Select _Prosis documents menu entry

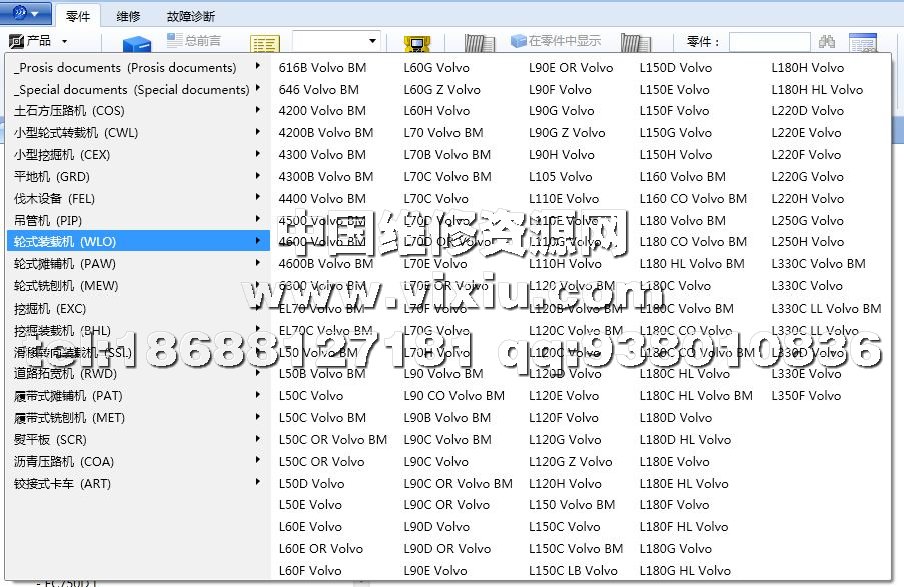[125, 68]
